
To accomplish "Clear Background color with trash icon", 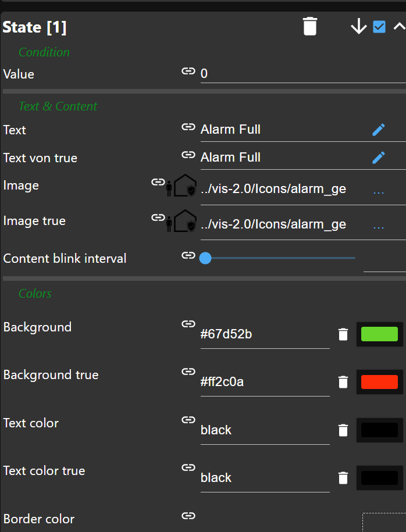I will (343, 334).
